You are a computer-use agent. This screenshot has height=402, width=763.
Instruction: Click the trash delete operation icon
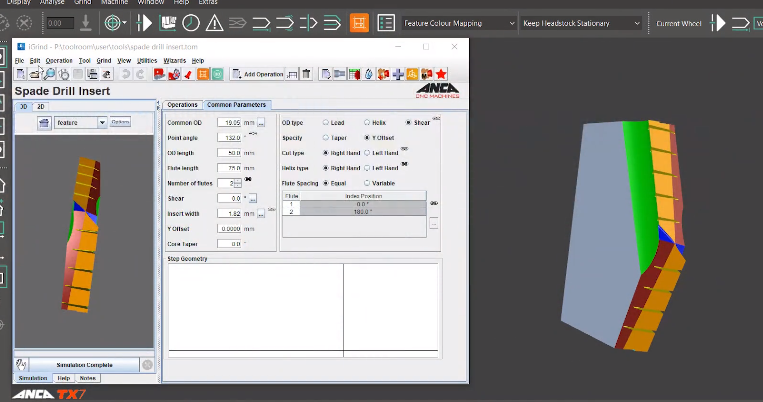[x=306, y=74]
